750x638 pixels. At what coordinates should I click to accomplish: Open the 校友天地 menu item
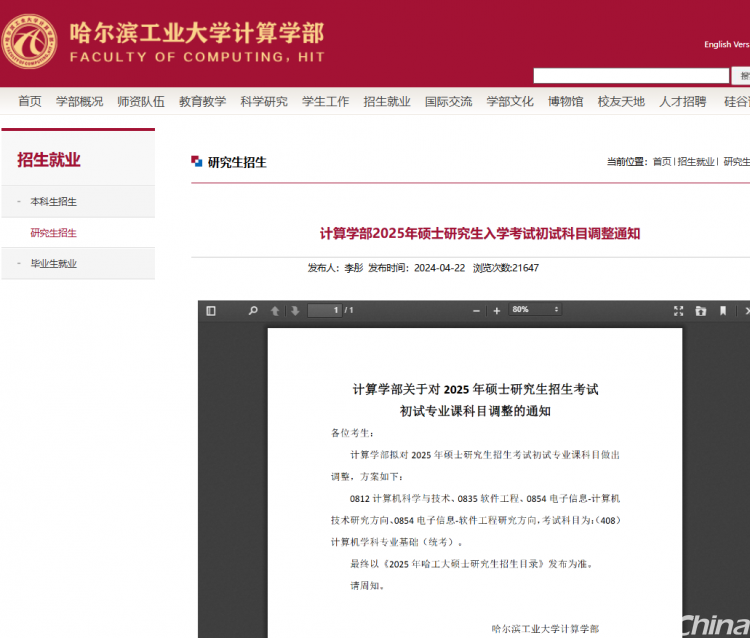pyautogui.click(x=621, y=101)
